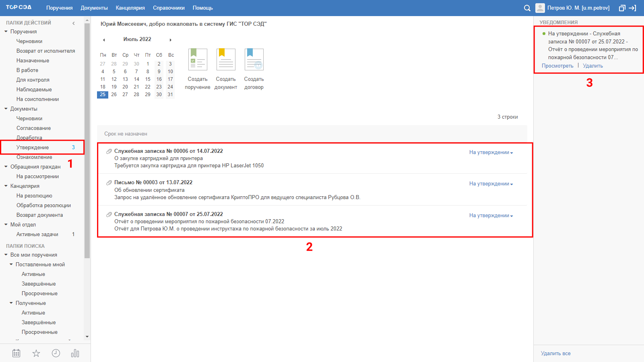This screenshot has width=644, height=362.
Task: Open document Служебная записка № 00006 от 14.07.2022
Action: coord(169,151)
